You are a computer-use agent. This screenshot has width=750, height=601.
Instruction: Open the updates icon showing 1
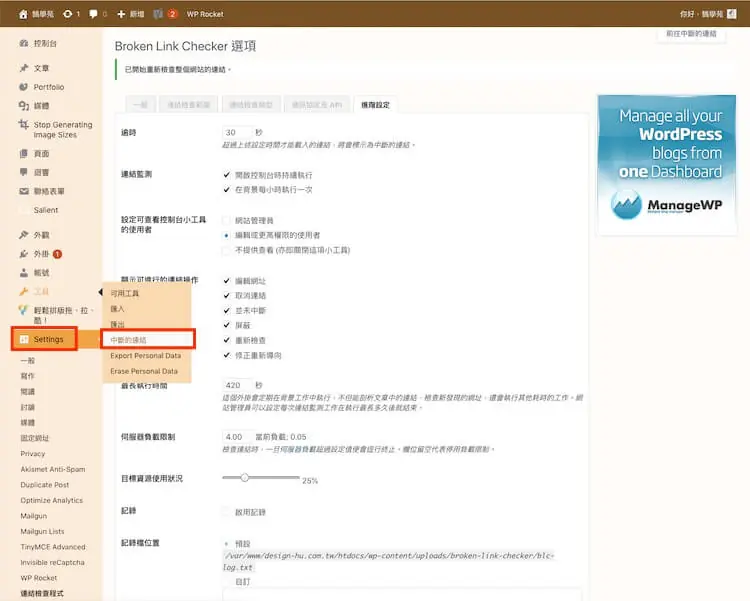[x=67, y=14]
